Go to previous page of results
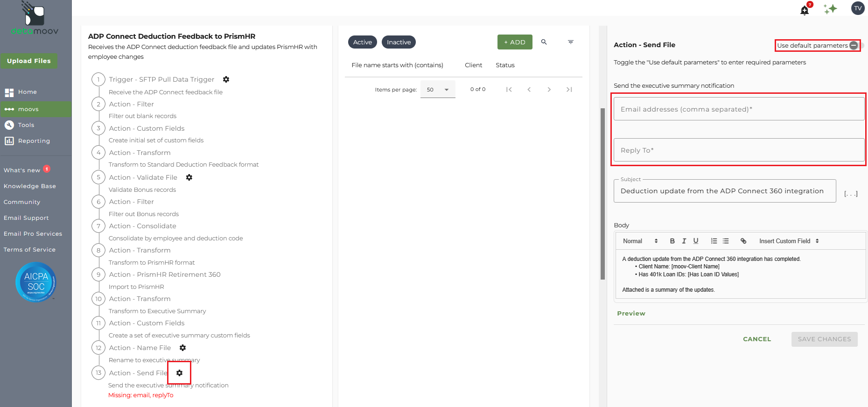The image size is (868, 407). pyautogui.click(x=529, y=90)
